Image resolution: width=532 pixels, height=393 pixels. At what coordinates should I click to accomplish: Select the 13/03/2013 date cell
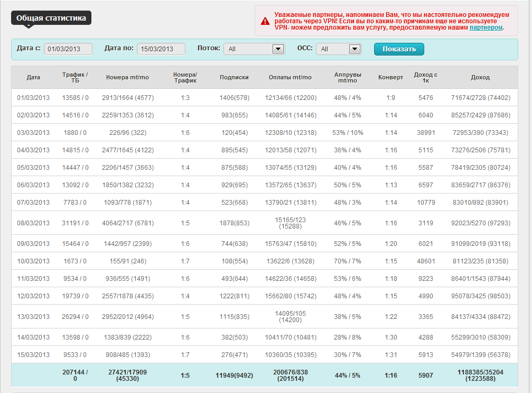(33, 317)
